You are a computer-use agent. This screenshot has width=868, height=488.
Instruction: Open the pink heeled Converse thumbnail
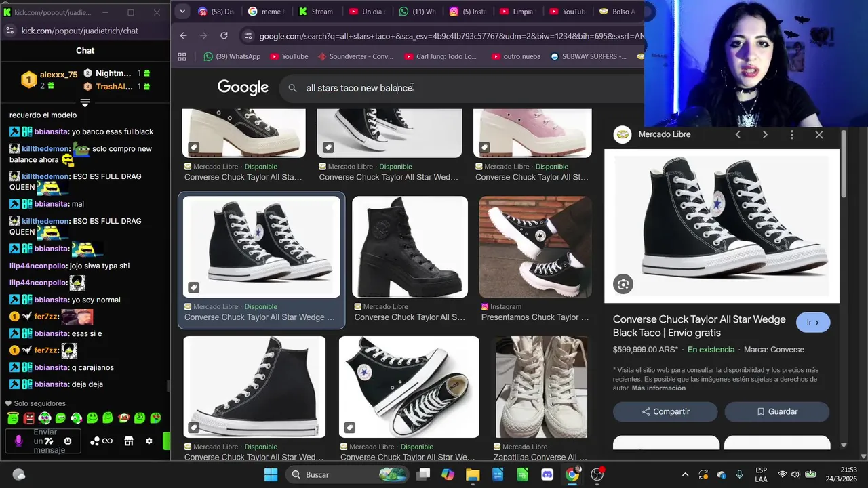pyautogui.click(x=532, y=133)
